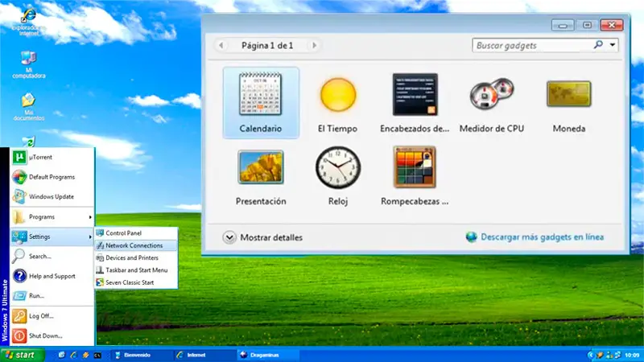Open Control Panel from Settings submenu
Image resolution: width=644 pixels, height=362 pixels.
pyautogui.click(x=136, y=233)
